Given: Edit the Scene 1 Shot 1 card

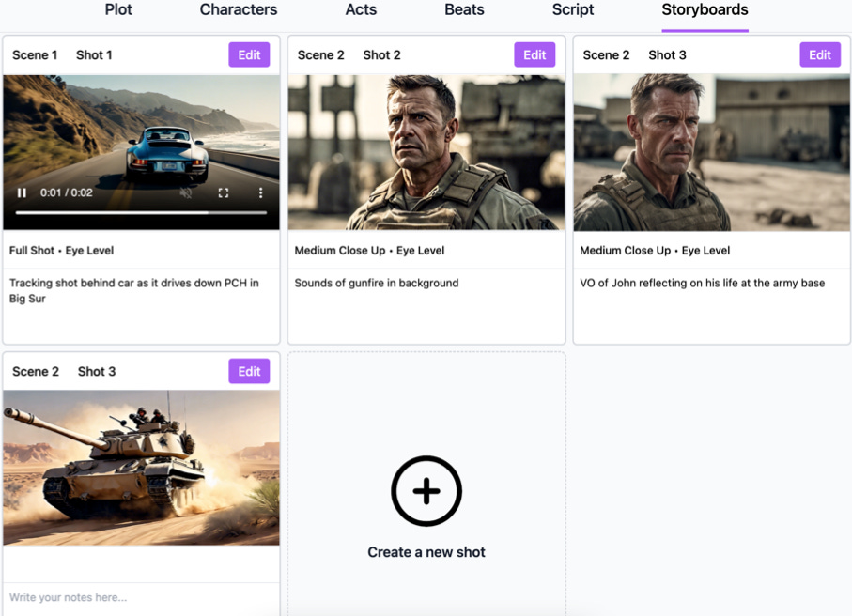Looking at the screenshot, I should [249, 54].
